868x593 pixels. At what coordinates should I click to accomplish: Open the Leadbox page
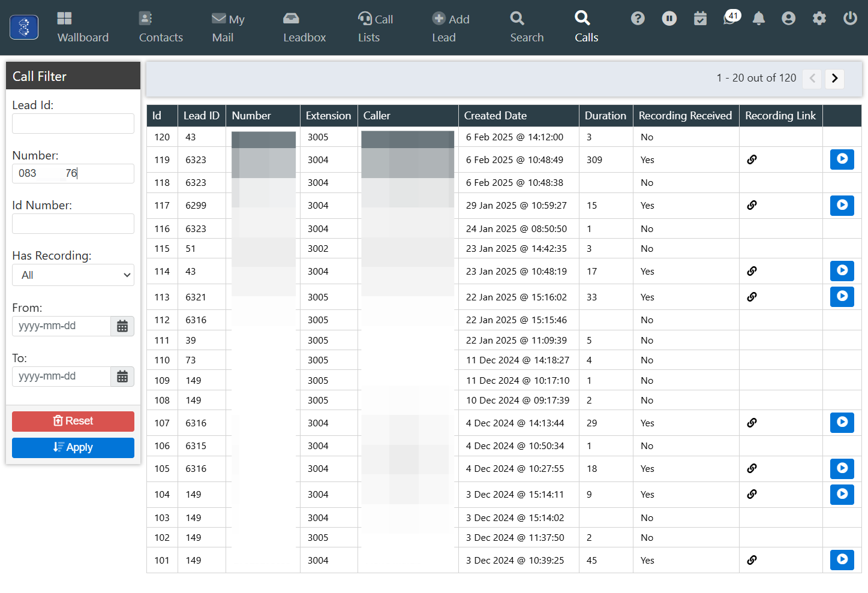[304, 28]
